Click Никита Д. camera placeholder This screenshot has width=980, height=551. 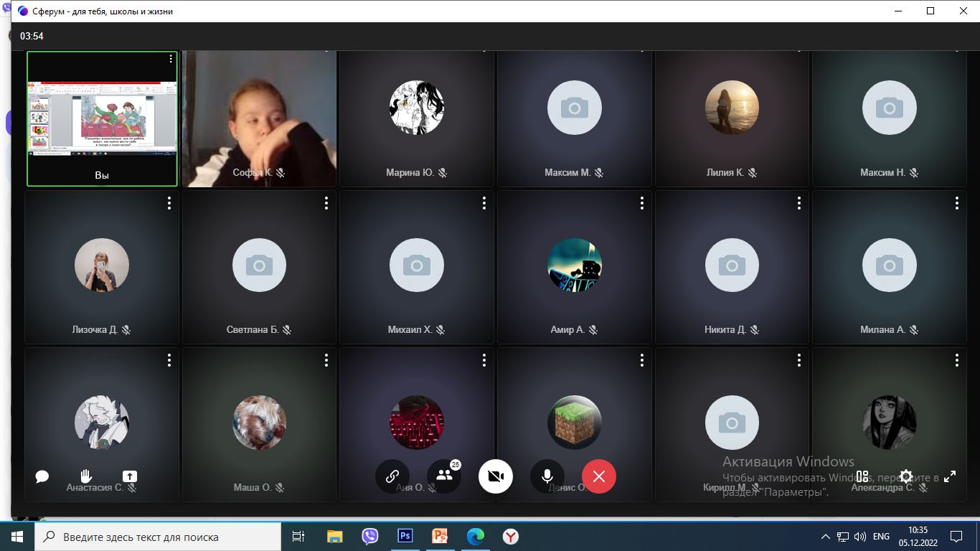click(x=732, y=265)
